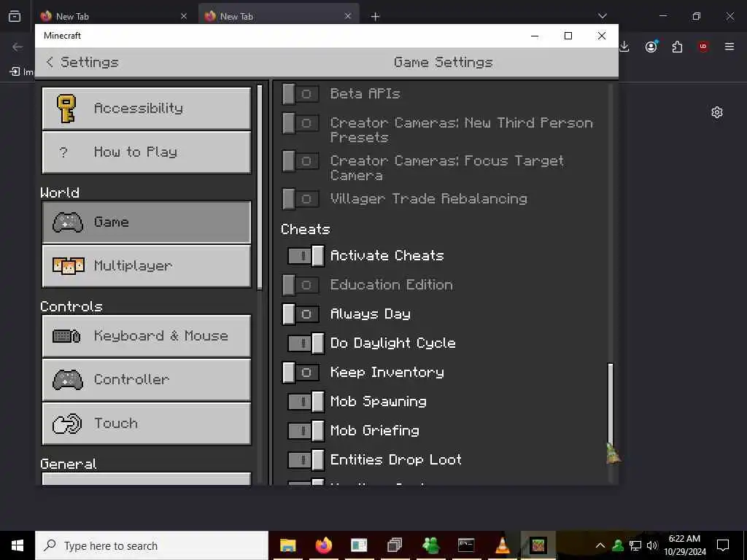Switch to the first New Tab
747x560 pixels.
(x=113, y=16)
